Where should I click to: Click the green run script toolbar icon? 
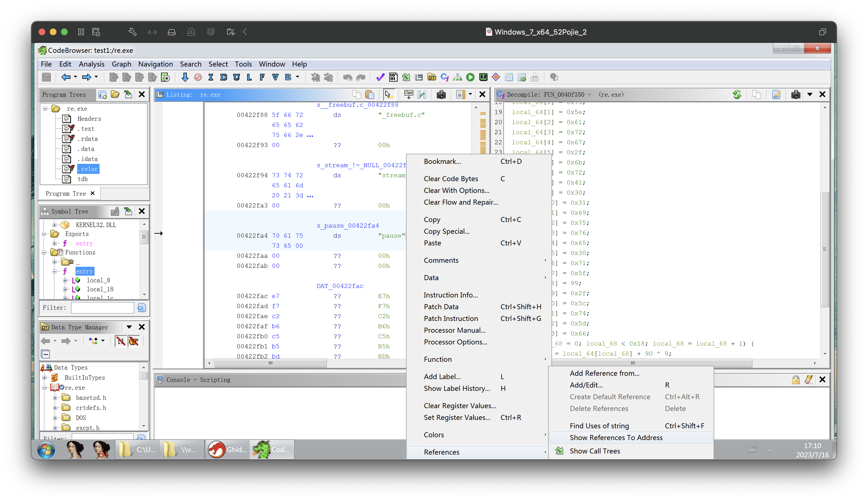pos(470,77)
